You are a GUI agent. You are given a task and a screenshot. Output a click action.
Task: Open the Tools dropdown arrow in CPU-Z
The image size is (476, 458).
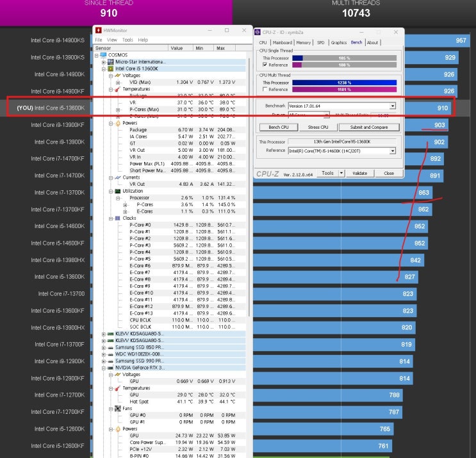click(341, 173)
